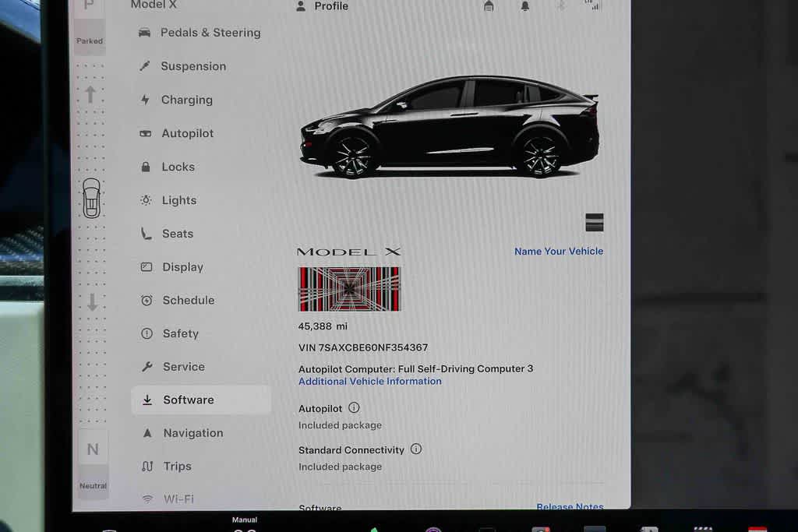Click the cellular signal indicator
The height and width of the screenshot is (532, 798).
coord(592,5)
